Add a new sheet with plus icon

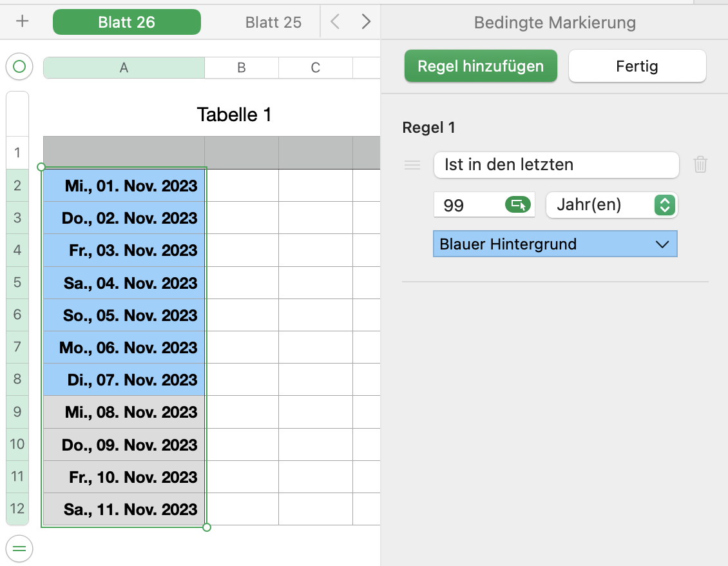tap(23, 22)
